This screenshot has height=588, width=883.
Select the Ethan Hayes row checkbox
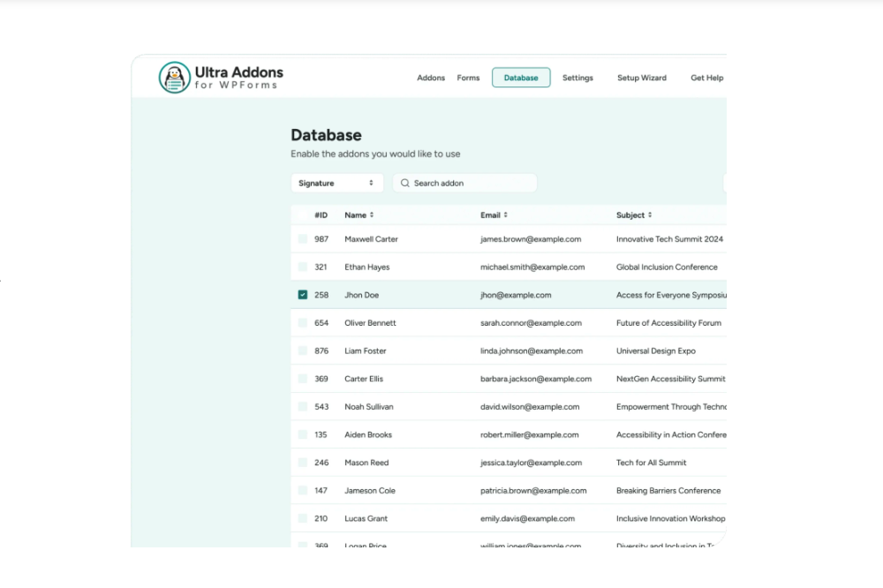click(x=303, y=267)
